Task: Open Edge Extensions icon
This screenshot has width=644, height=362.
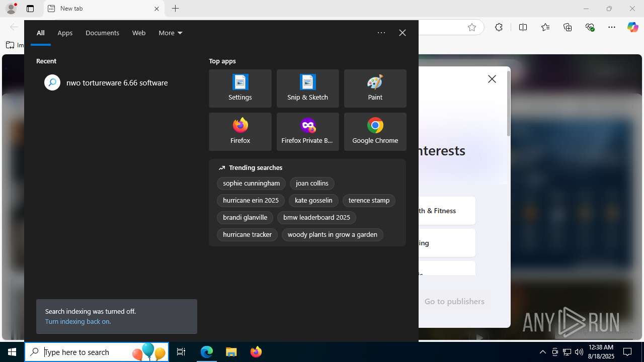Action: point(499,28)
